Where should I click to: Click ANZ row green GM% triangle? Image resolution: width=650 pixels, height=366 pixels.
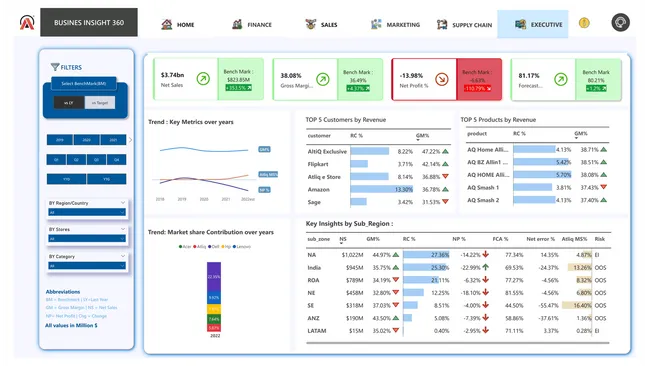tap(395, 318)
